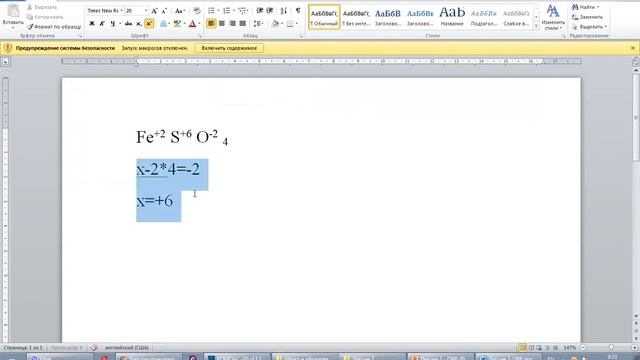Apply the Название (Title) style
This screenshot has height=360, width=640.
tap(452, 17)
